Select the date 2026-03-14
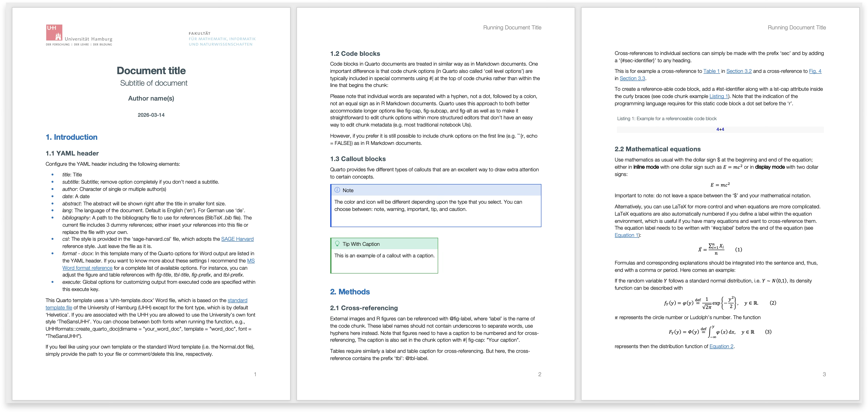The width and height of the screenshot is (868, 412). click(151, 114)
